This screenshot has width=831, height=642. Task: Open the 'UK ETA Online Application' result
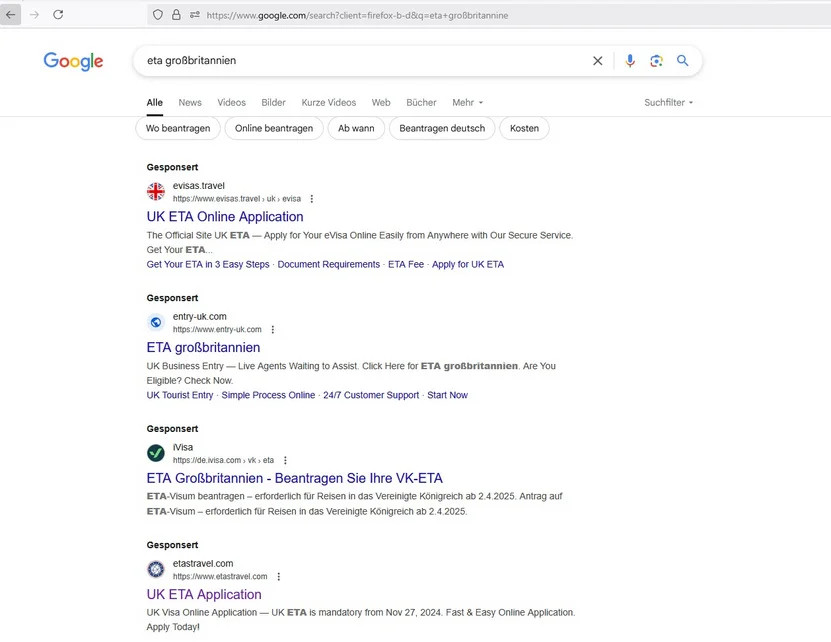tap(225, 216)
